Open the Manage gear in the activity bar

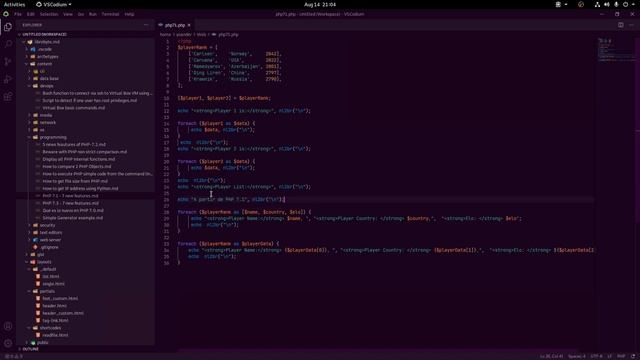[x=8, y=343]
